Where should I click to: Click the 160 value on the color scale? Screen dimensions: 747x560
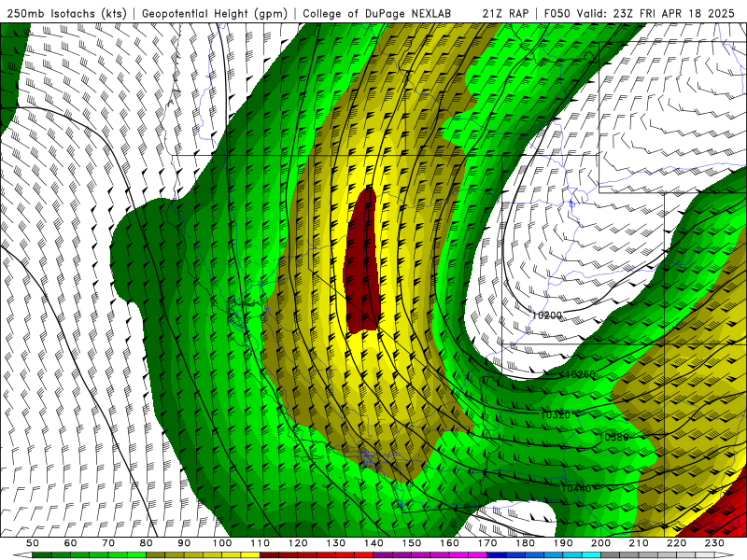point(450,543)
